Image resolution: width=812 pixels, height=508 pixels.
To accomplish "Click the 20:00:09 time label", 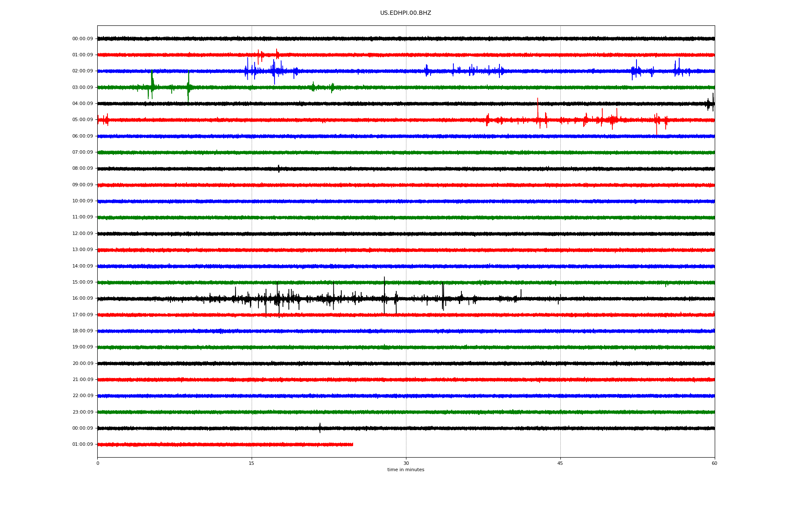I will [x=82, y=363].
